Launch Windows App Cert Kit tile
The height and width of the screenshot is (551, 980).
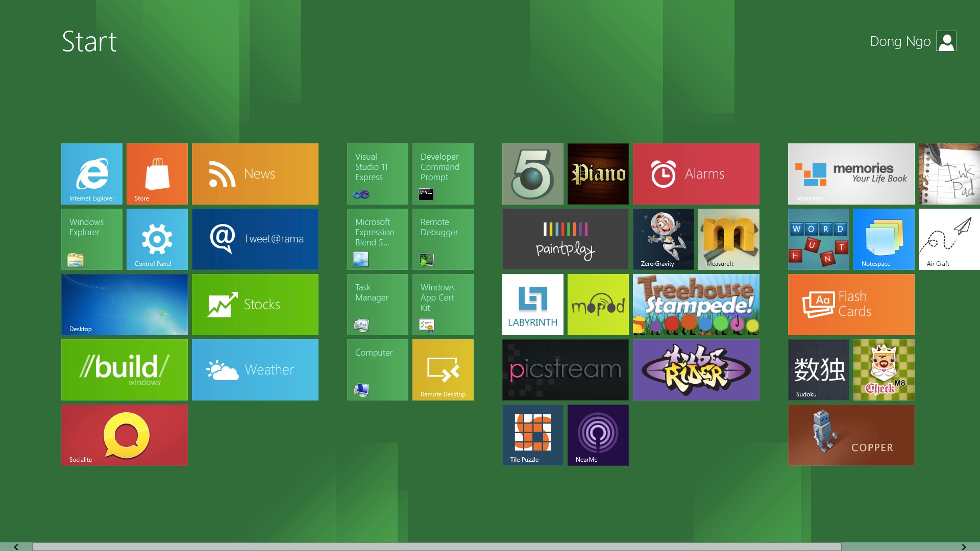443,305
